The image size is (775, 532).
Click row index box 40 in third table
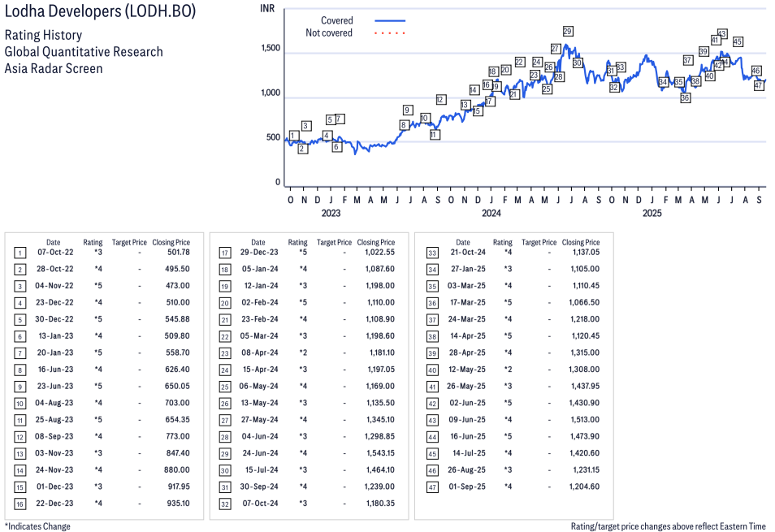coord(432,370)
